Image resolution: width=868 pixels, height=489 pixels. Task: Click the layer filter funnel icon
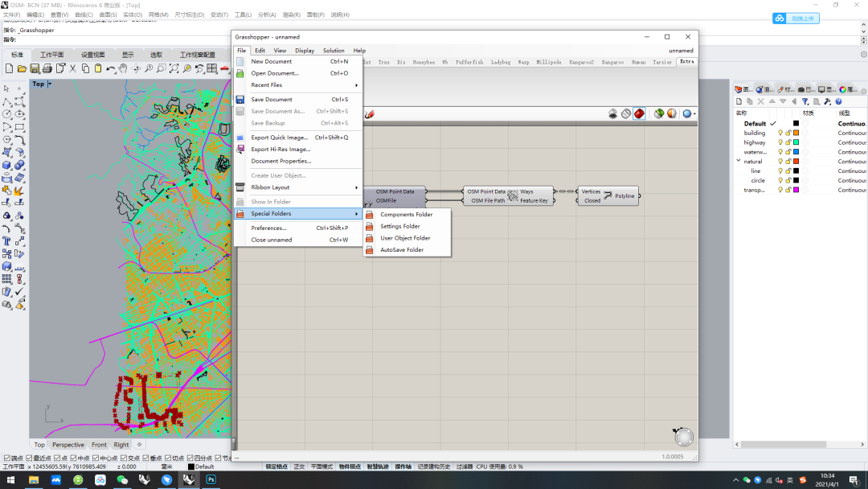pos(805,101)
